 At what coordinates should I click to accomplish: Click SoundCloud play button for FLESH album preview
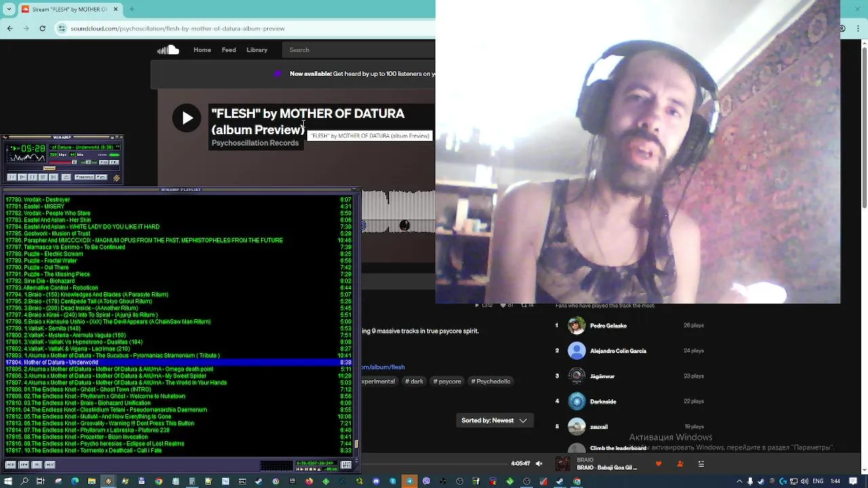point(186,118)
